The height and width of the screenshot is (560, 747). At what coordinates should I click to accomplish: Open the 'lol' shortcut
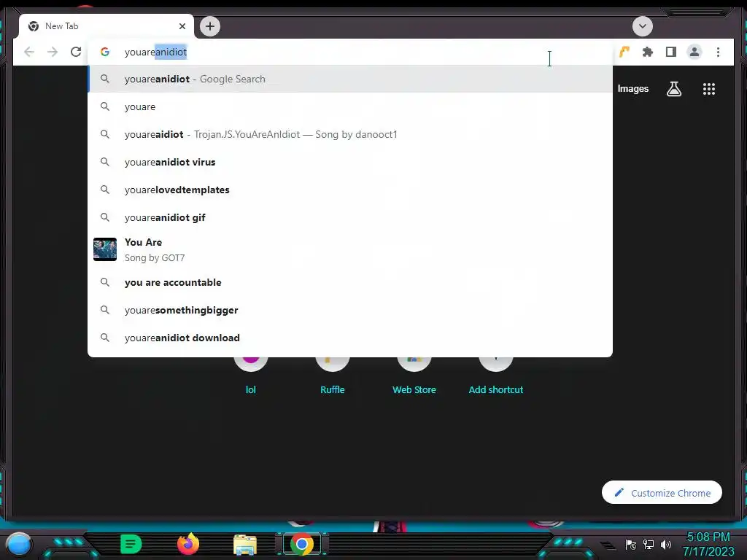[x=251, y=376]
